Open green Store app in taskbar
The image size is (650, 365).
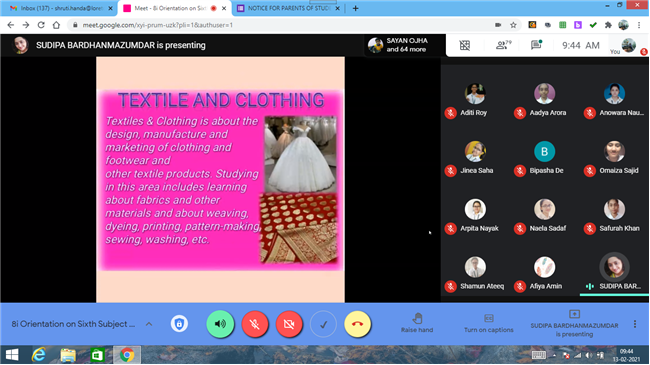97,355
